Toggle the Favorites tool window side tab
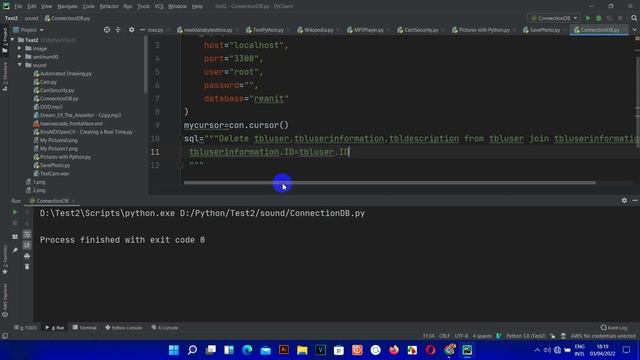The height and width of the screenshot is (360, 640). 5,259
